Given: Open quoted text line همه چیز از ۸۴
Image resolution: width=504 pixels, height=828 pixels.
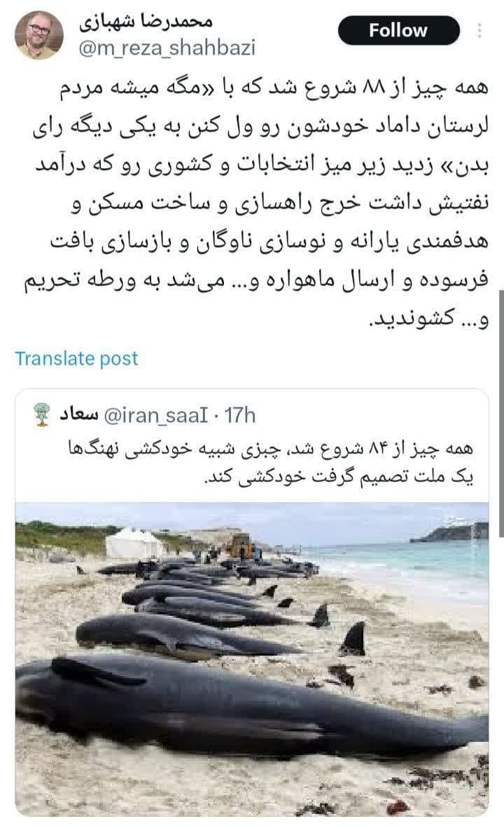Looking at the screenshot, I should coord(270,449).
